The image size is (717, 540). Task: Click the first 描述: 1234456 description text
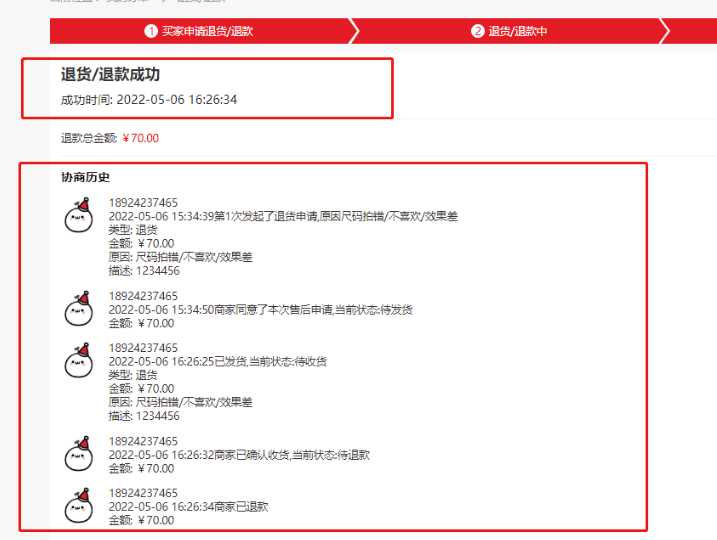coord(144,270)
